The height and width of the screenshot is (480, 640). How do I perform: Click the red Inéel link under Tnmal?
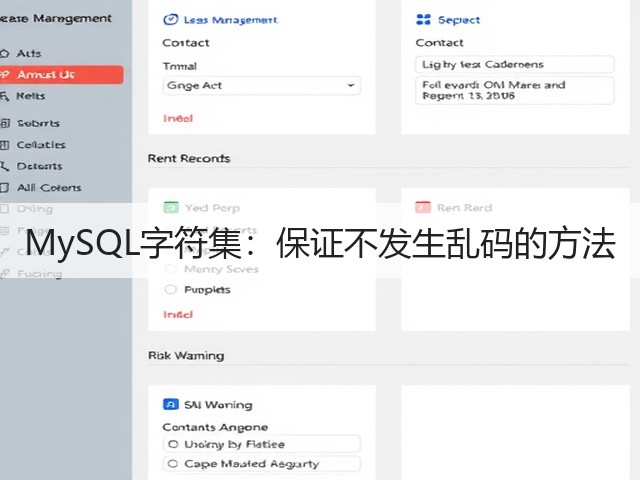pos(178,118)
